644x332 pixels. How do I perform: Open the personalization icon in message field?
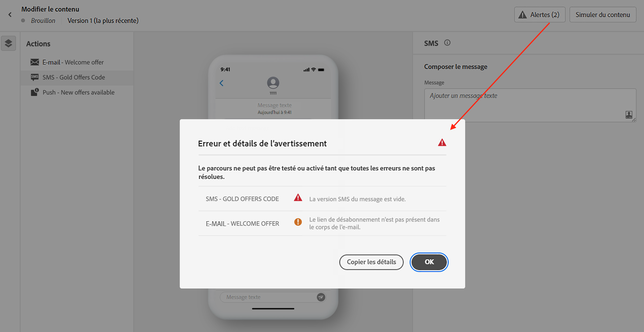point(629,115)
